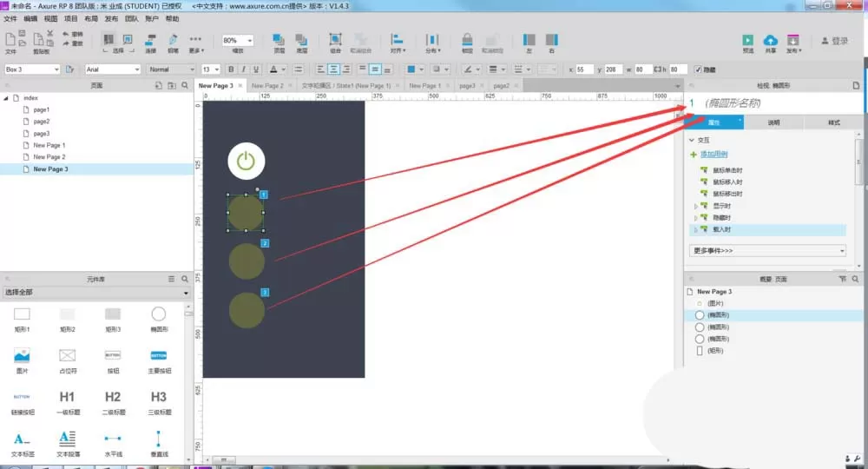Select New Page 2 in pages tree
Image resolution: width=868 pixels, height=469 pixels.
pos(49,157)
